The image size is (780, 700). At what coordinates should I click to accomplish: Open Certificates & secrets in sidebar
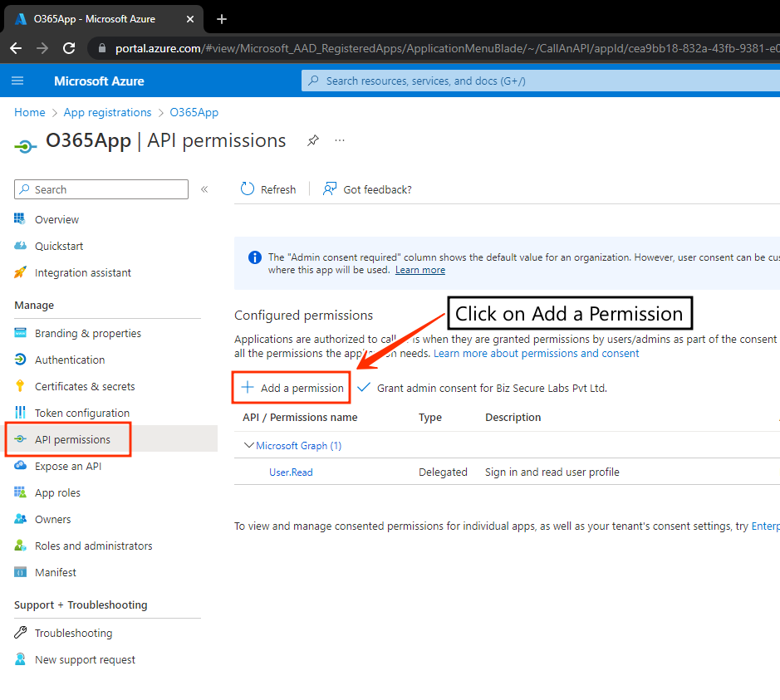pos(84,386)
